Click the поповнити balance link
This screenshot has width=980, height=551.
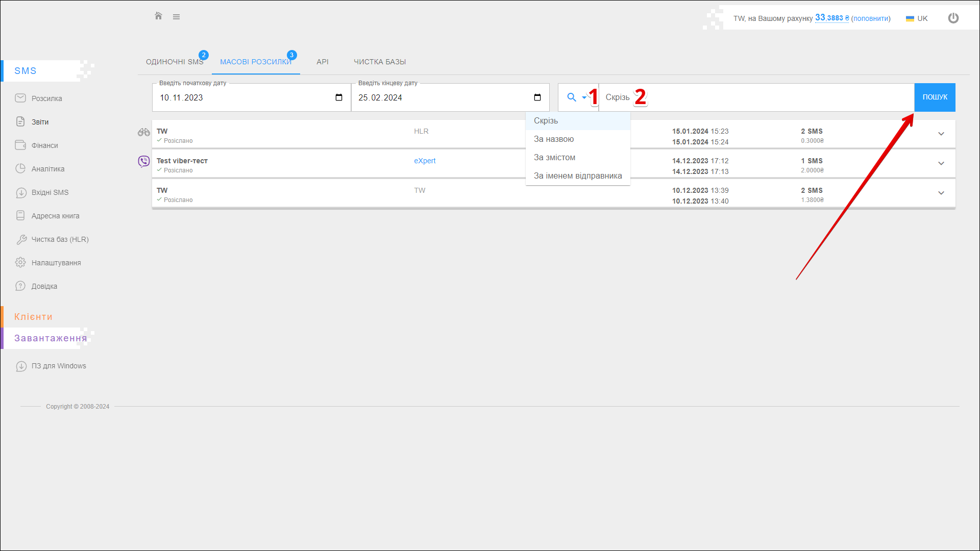click(x=871, y=18)
